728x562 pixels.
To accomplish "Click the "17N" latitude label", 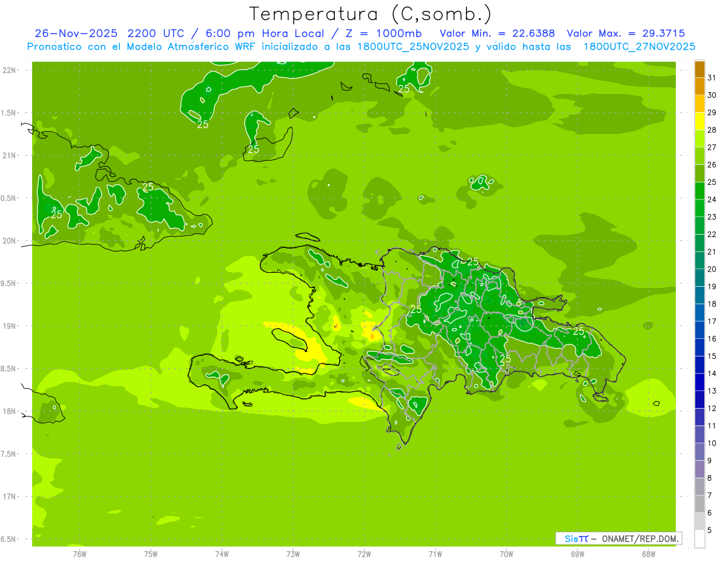I will pyautogui.click(x=8, y=497).
